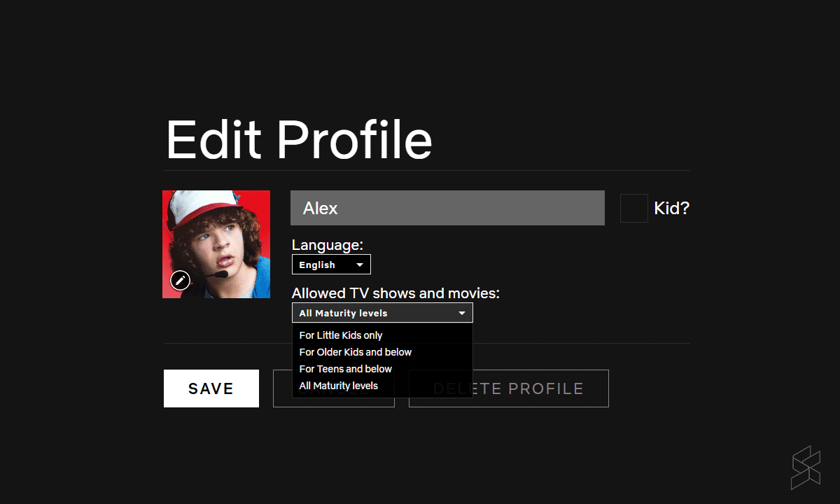Open the English language dropdown
This screenshot has height=504, width=840.
(x=330, y=265)
